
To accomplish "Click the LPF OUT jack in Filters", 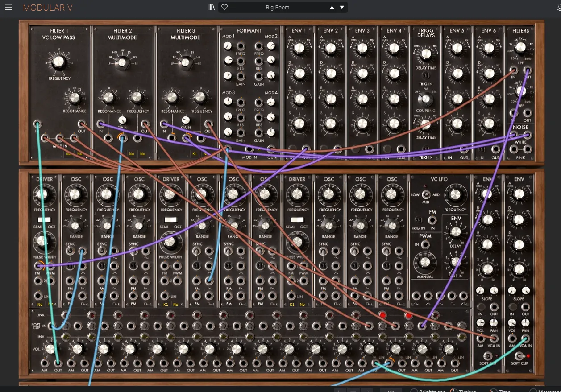I will (527, 70).
